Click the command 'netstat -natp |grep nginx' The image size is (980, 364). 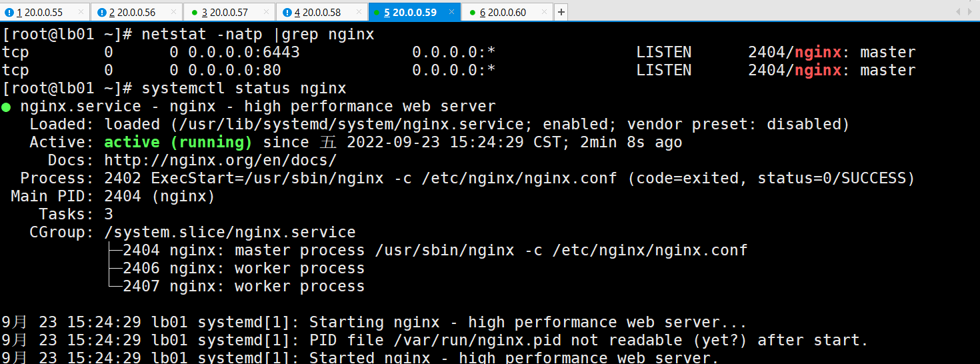(258, 34)
